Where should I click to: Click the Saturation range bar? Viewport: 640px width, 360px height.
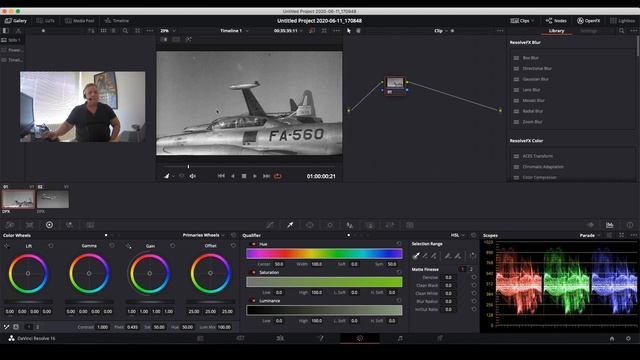pos(324,282)
